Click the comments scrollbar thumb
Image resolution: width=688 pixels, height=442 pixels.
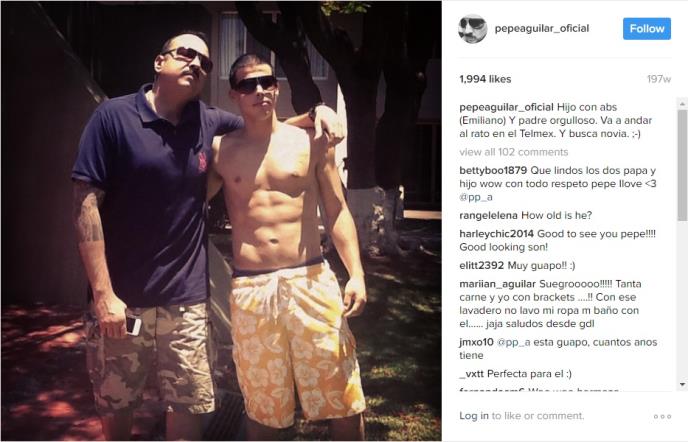682,165
